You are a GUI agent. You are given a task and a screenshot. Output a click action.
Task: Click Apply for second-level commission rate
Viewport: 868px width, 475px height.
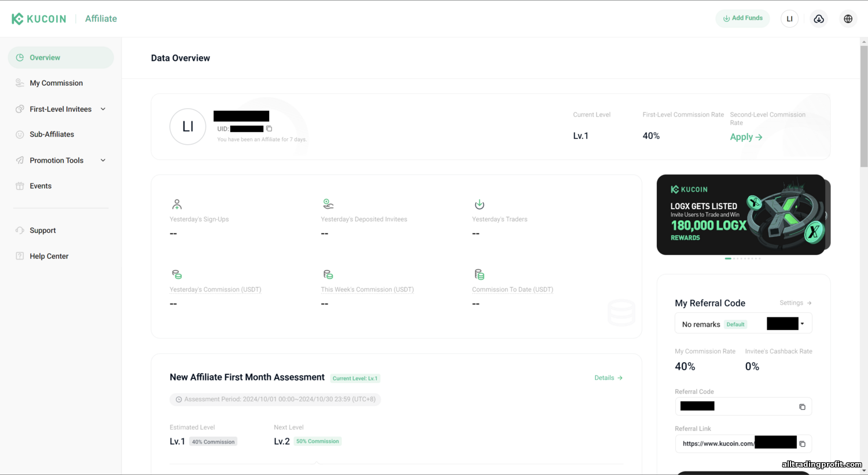[x=746, y=137]
